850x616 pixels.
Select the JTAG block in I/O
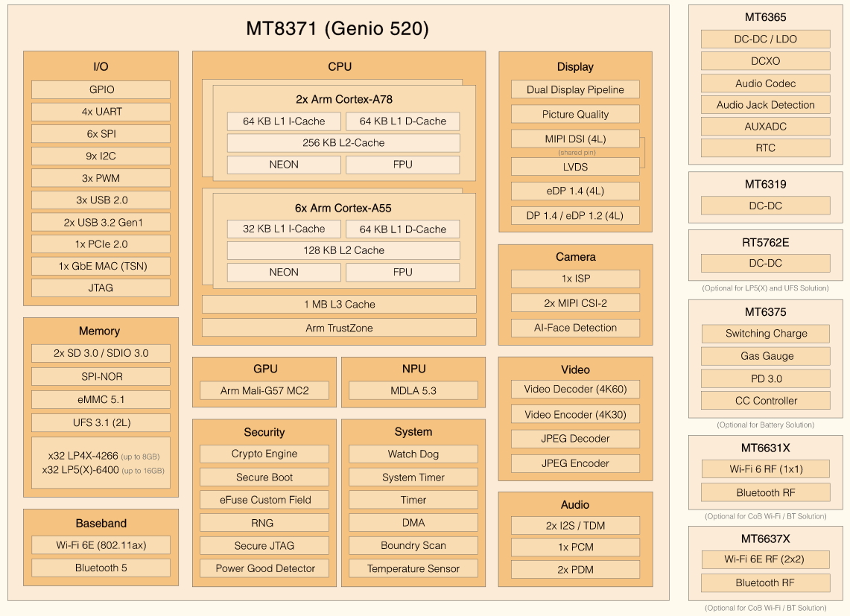tap(101, 288)
